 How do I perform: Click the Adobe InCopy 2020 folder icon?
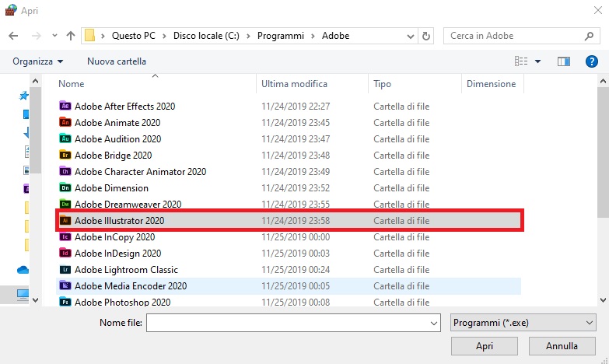point(65,236)
